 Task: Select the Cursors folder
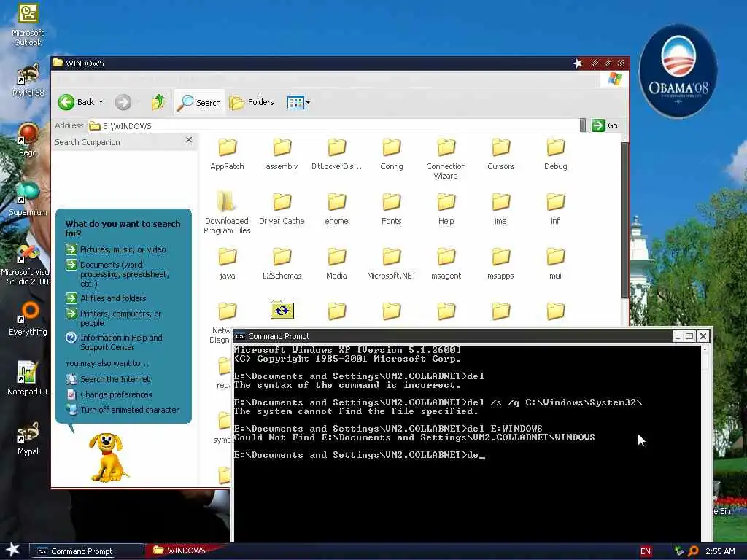click(500, 155)
